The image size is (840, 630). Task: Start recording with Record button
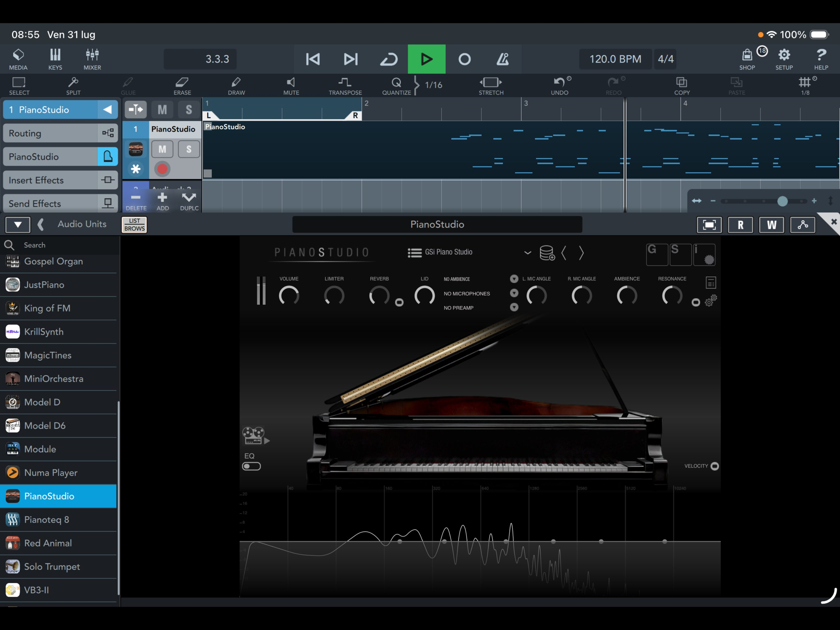(465, 59)
